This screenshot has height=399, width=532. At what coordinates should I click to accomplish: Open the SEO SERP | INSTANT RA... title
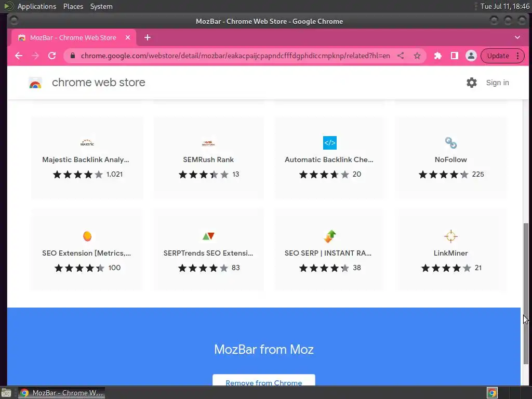pos(328,253)
